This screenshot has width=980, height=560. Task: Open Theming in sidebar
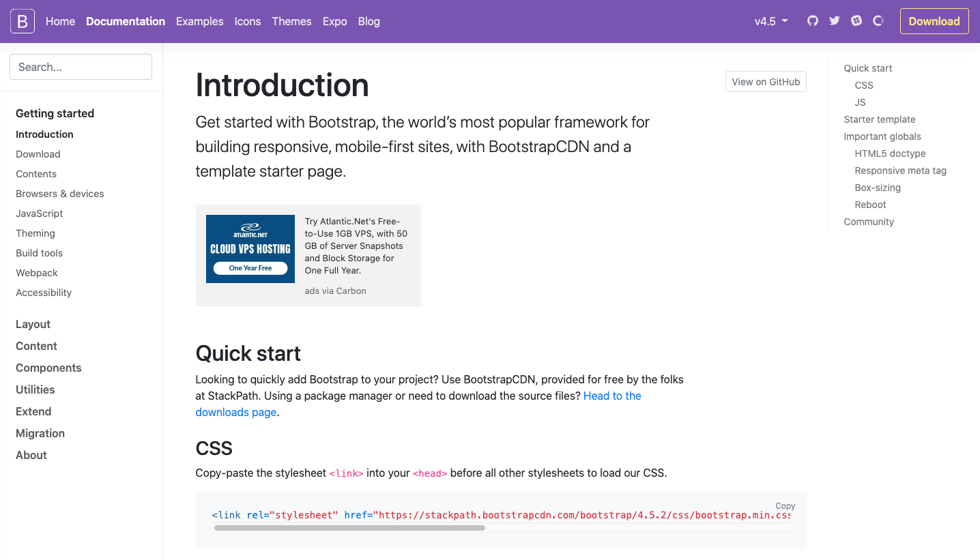pos(35,233)
